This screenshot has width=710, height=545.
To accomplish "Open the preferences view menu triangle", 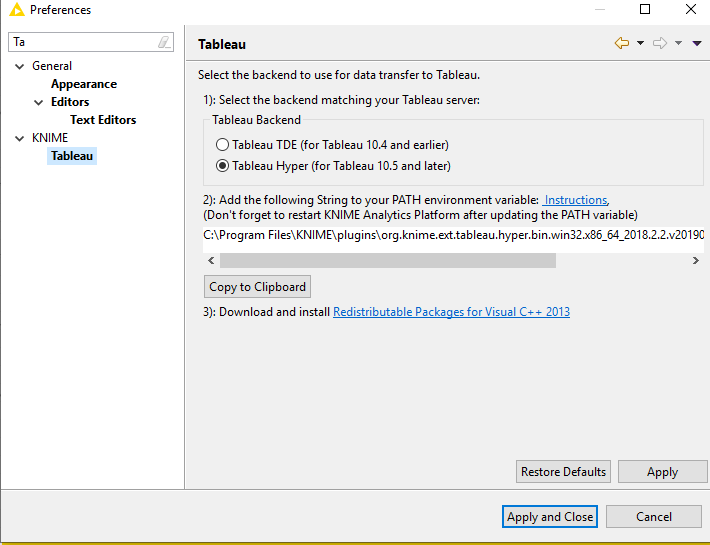I will (x=697, y=43).
